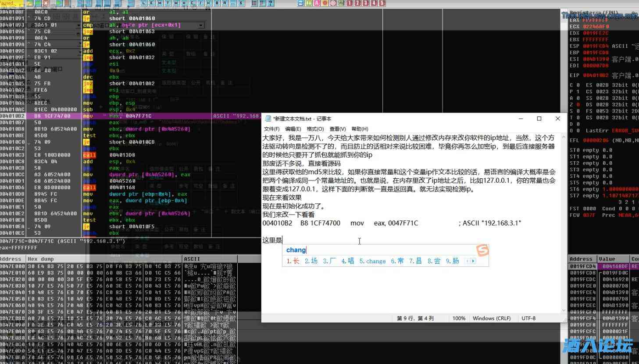Image resolution: width=639 pixels, height=364 pixels.
Task: Go to next page of IME candidates
Action: [473, 261]
